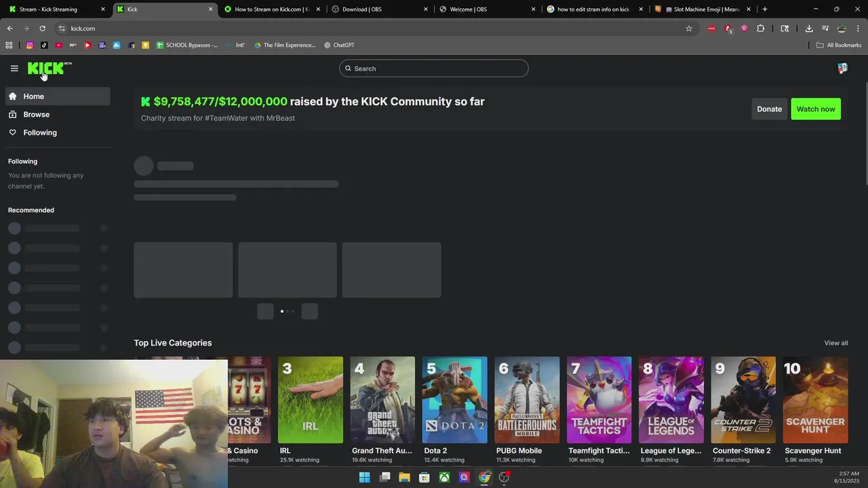Open the browser Downloads icon

coord(809,28)
